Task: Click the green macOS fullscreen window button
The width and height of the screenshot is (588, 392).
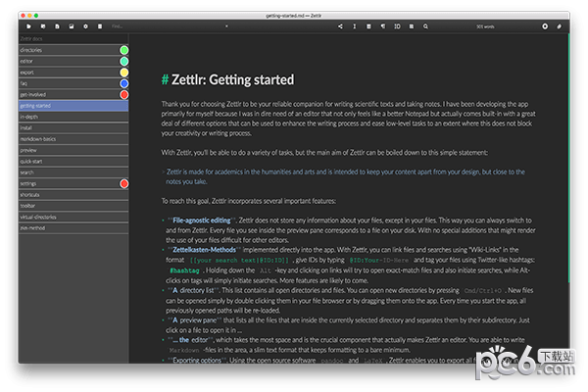Action: click(36, 16)
